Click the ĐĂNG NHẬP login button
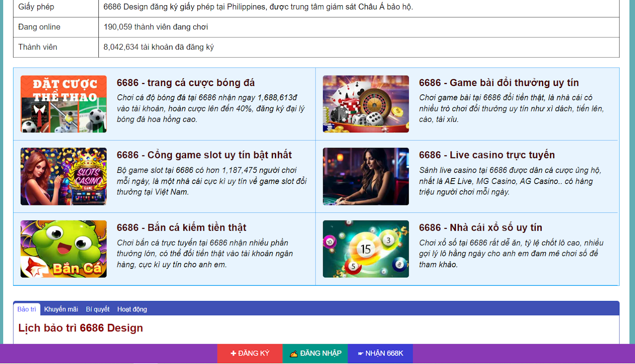Image resolution: width=635 pixels, height=364 pixels. point(315,353)
